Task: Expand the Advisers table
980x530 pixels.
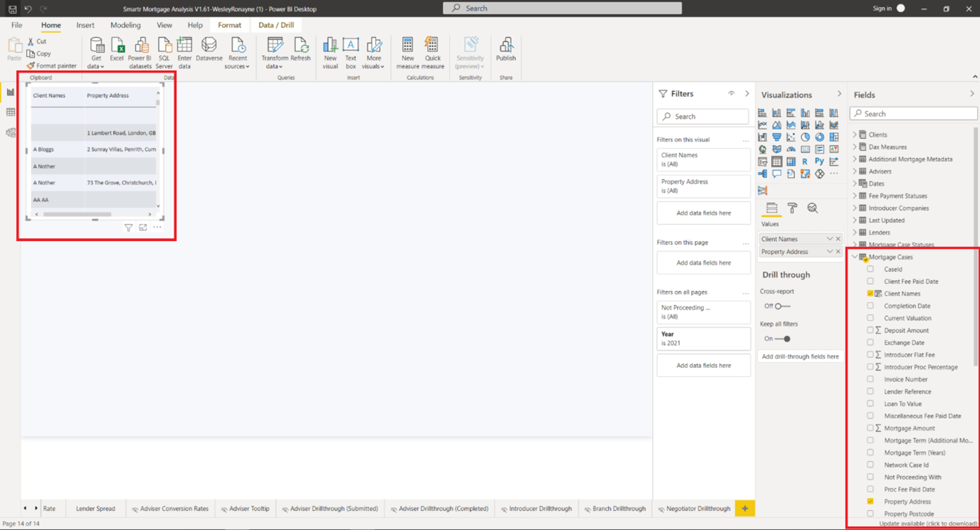Action: point(855,171)
